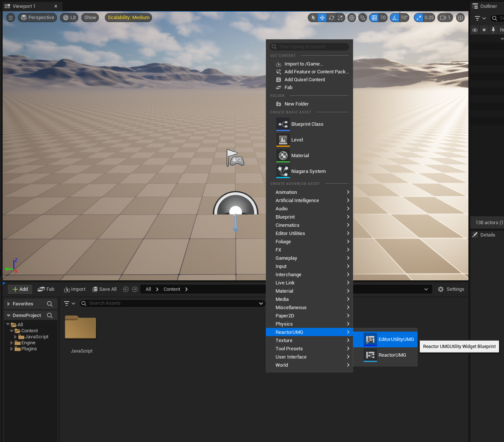504x442 pixels.
Task: Activate the scale transform tool
Action: 340,18
